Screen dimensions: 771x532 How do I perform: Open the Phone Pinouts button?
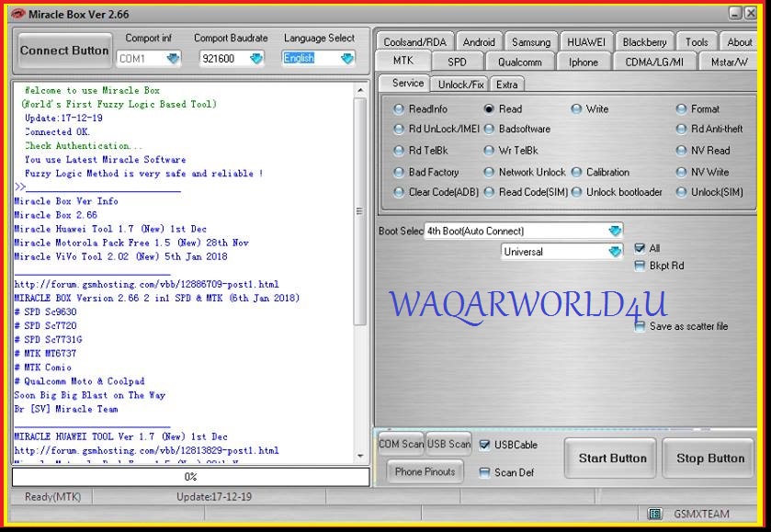[x=425, y=472]
